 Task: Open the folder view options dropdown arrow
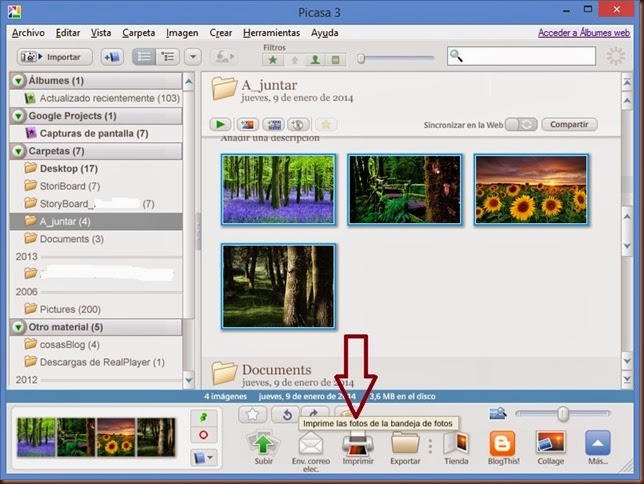coord(193,57)
